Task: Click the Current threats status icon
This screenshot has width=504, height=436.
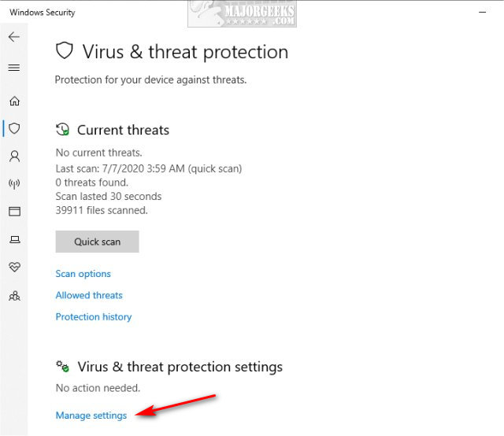Action: coord(63,130)
